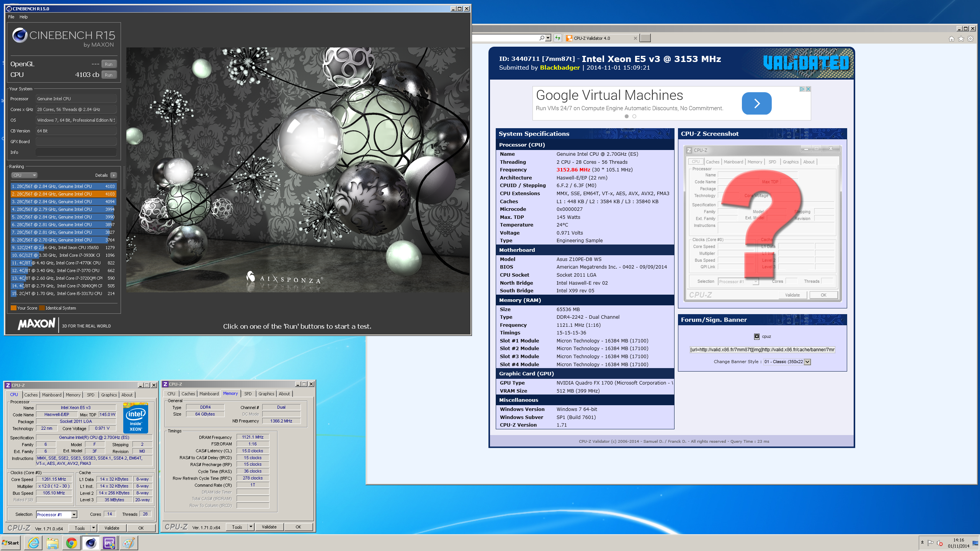
Task: Open Windows Explorer folder taskbar icon
Action: click(52, 543)
